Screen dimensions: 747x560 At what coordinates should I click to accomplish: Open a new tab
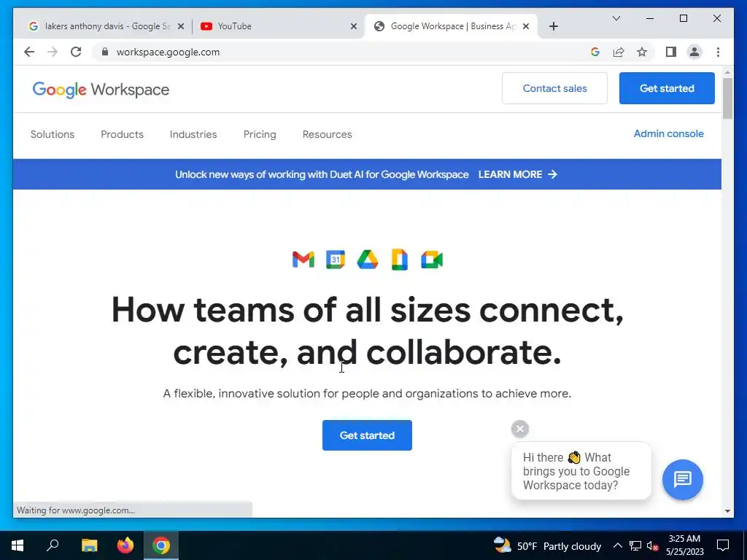[x=553, y=26]
